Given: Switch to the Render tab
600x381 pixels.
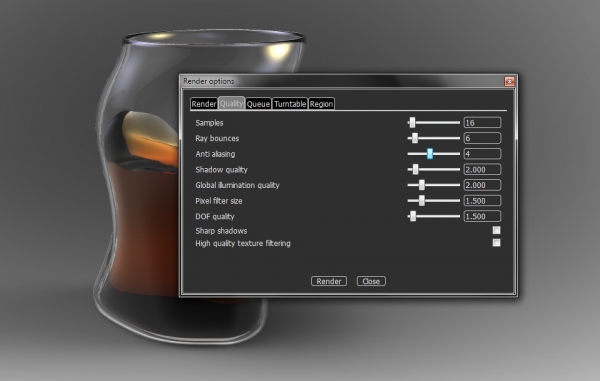Looking at the screenshot, I should pyautogui.click(x=204, y=104).
